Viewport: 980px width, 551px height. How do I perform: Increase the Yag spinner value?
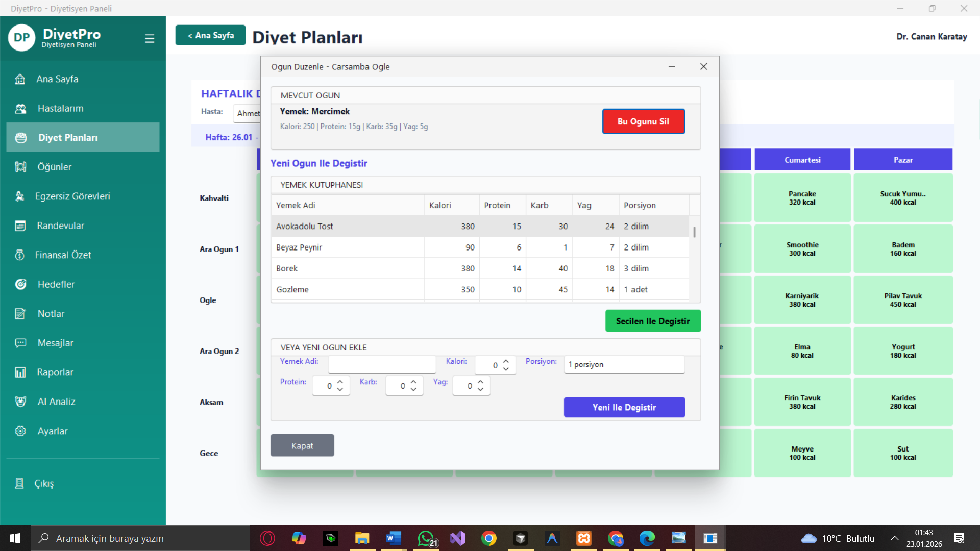tap(480, 382)
